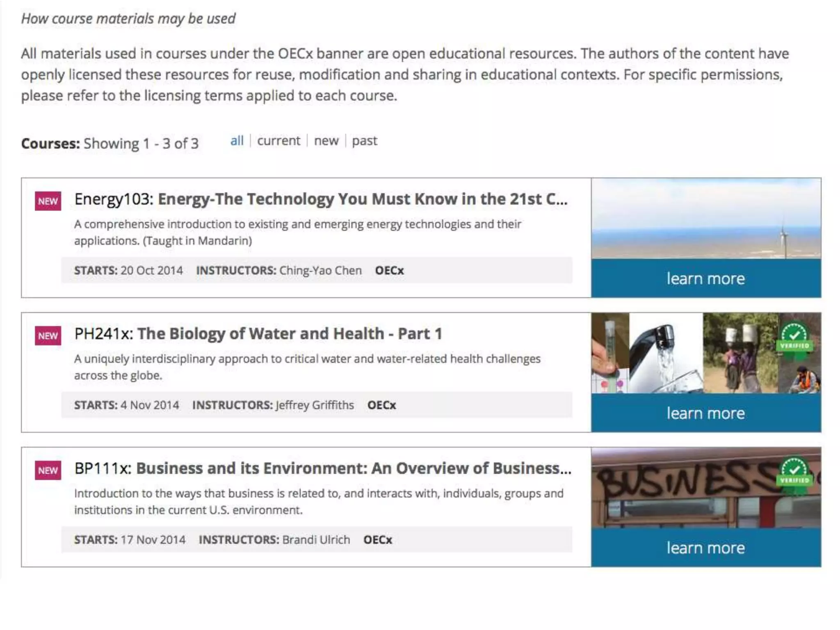Click NEW badge on PH241x course

click(x=48, y=336)
